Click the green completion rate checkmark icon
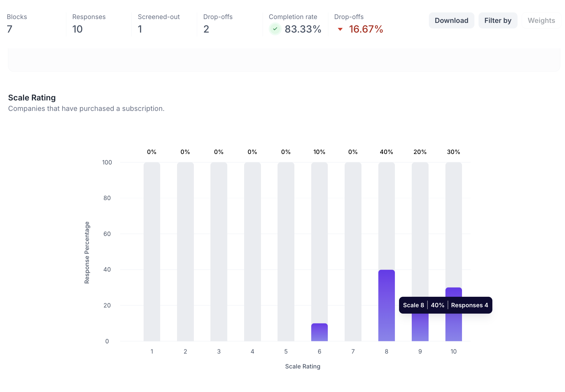 click(275, 29)
